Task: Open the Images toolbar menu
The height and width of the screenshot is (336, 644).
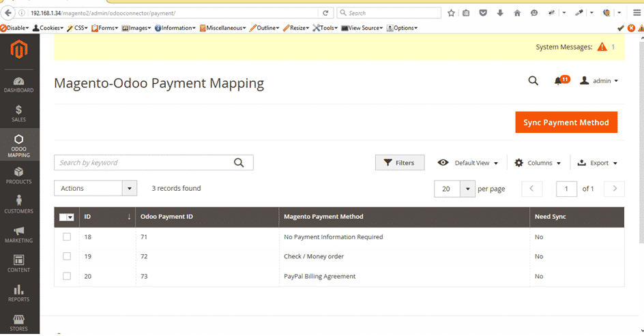Action: coord(136,28)
